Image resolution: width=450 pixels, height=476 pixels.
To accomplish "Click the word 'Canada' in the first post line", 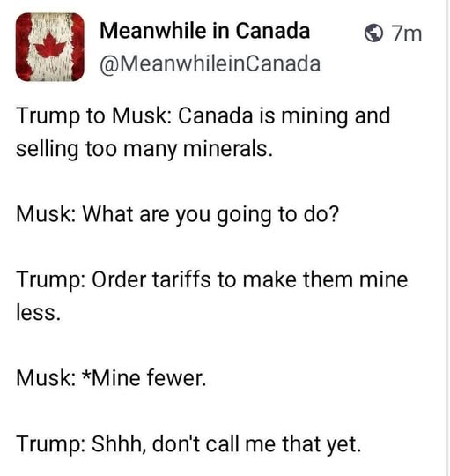I will [x=215, y=116].
